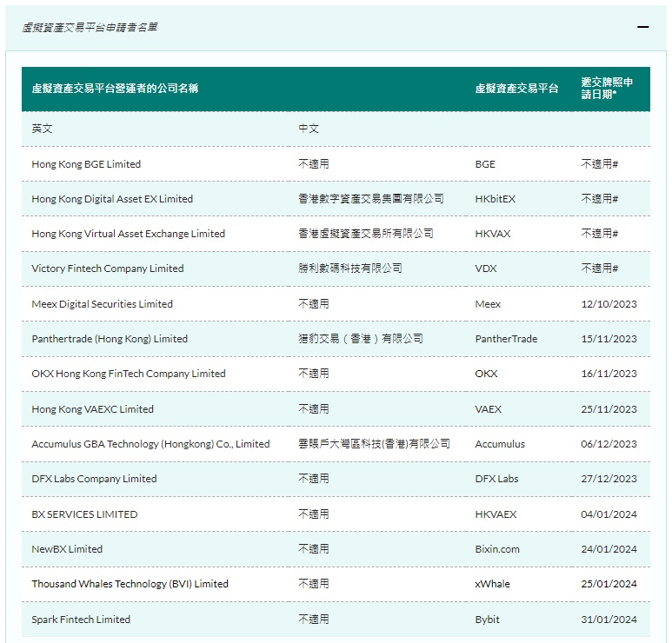Click the Meex platform name

click(488, 304)
